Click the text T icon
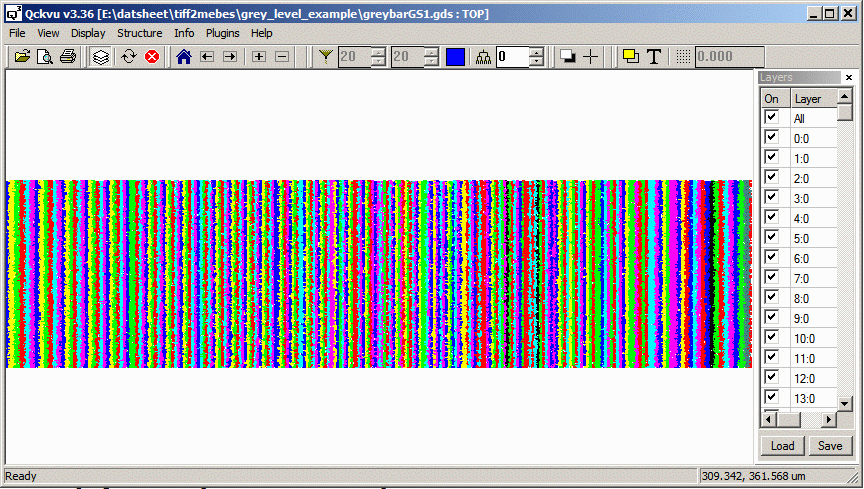 (x=654, y=56)
